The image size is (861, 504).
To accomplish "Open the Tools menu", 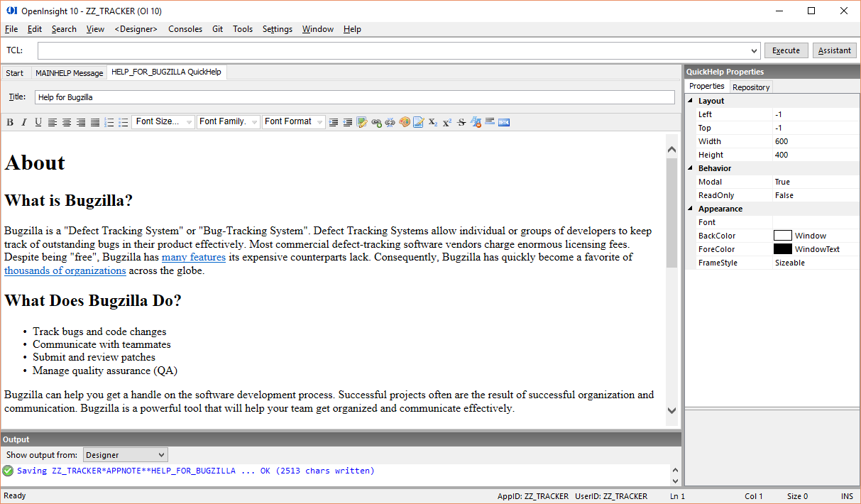I will click(243, 29).
